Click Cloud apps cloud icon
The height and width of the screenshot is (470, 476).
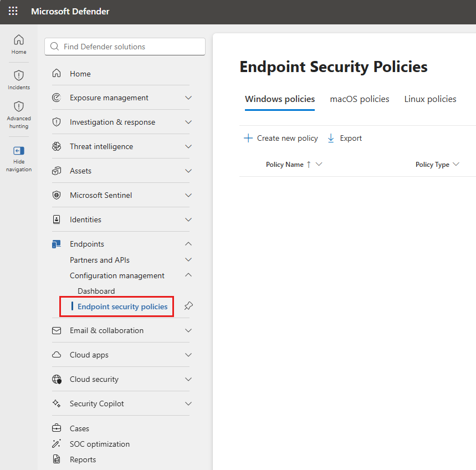[57, 355]
